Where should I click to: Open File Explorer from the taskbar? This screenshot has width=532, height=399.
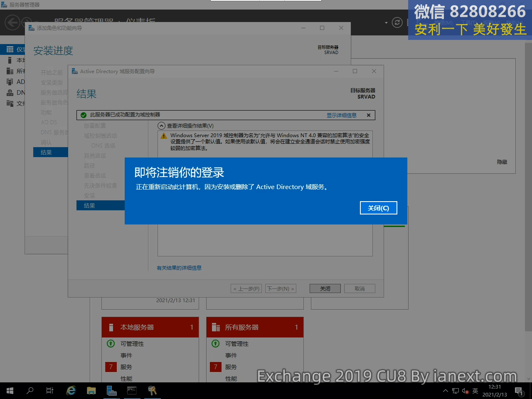(x=91, y=391)
